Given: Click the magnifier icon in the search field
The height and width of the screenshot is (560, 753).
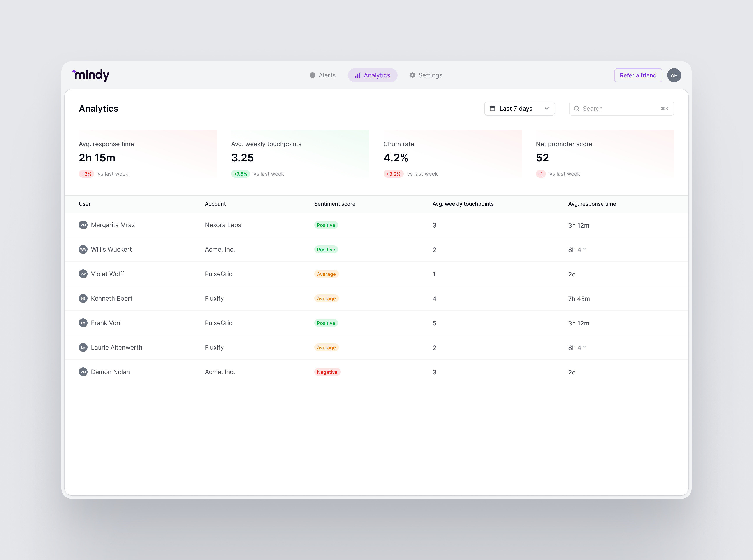Looking at the screenshot, I should tap(577, 108).
